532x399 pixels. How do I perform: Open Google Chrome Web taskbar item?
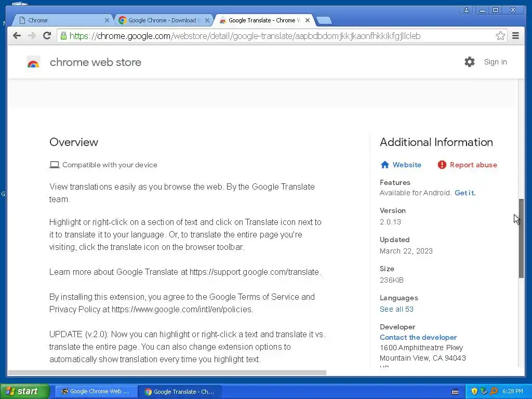[x=96, y=392]
